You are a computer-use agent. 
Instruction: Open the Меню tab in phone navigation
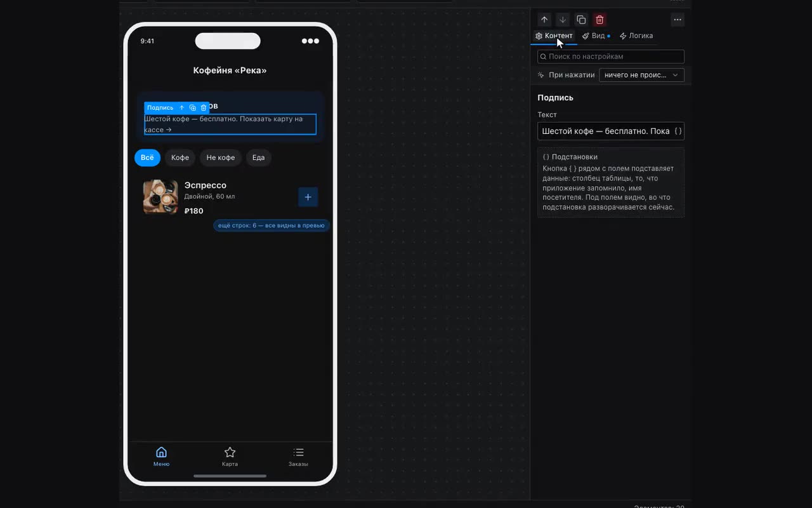click(x=161, y=457)
